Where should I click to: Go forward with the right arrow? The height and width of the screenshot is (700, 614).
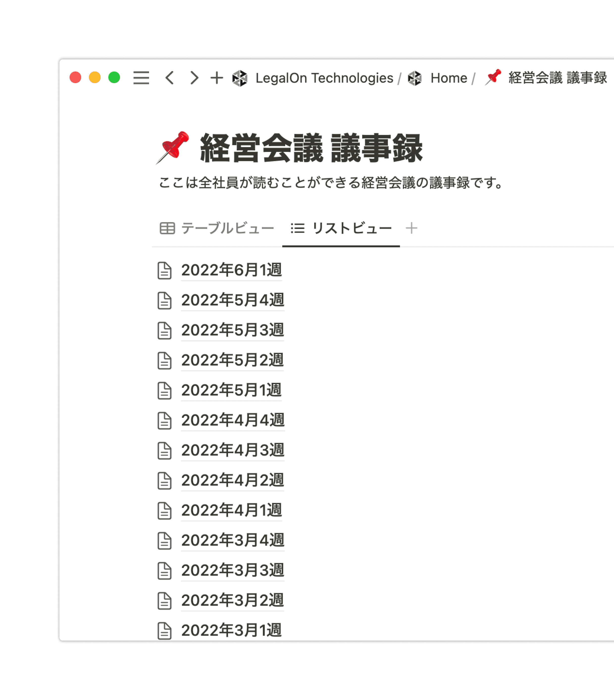point(194,78)
